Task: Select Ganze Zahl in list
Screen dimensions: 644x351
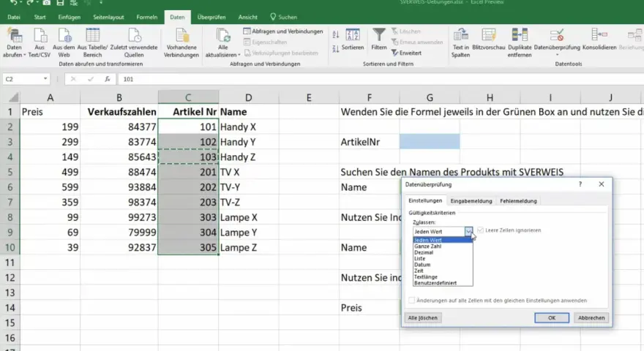Action: (443, 246)
